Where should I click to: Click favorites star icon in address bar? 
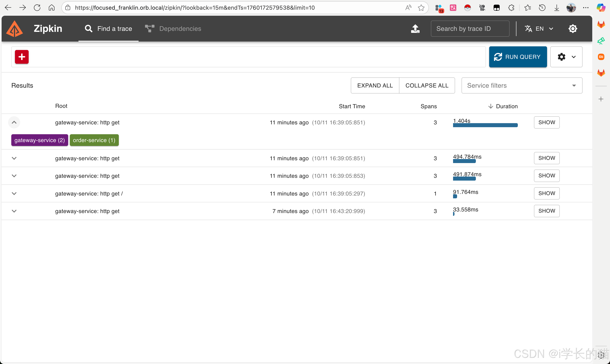tap(421, 8)
